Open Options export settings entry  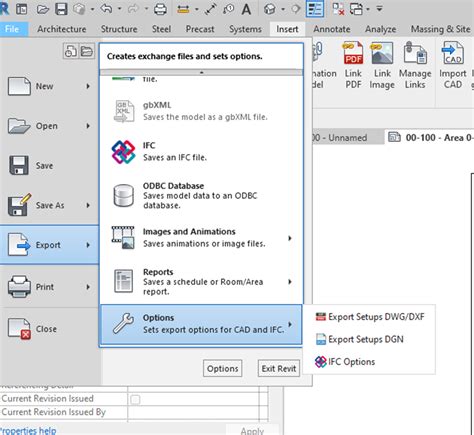click(x=201, y=324)
